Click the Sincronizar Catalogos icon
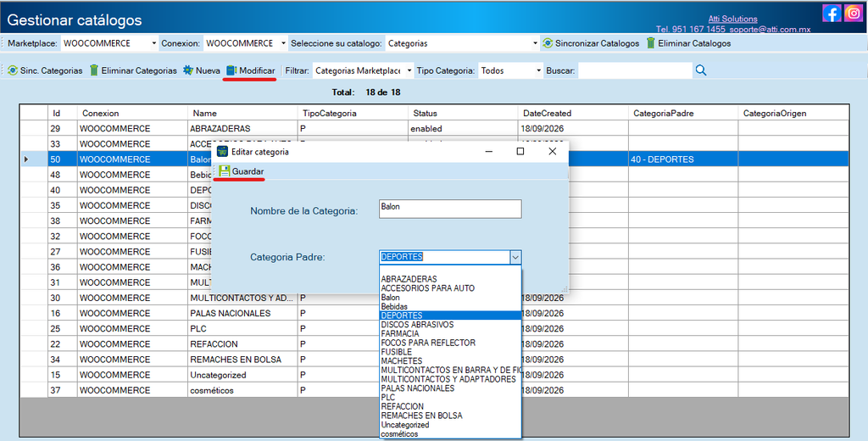Image resolution: width=868 pixels, height=441 pixels. pyautogui.click(x=548, y=42)
